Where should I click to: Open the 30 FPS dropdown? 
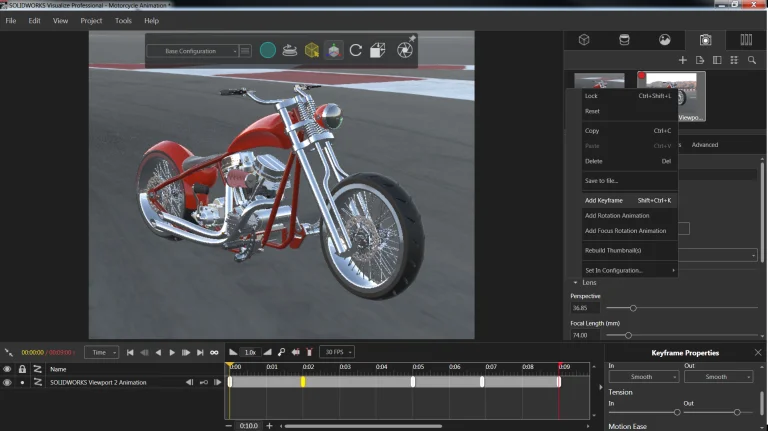(336, 352)
